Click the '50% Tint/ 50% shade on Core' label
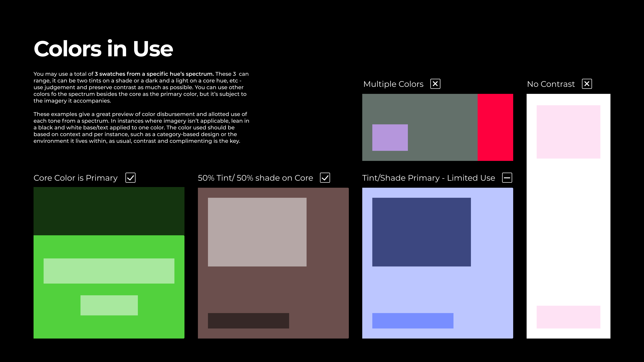Image resolution: width=644 pixels, height=362 pixels. 255,178
